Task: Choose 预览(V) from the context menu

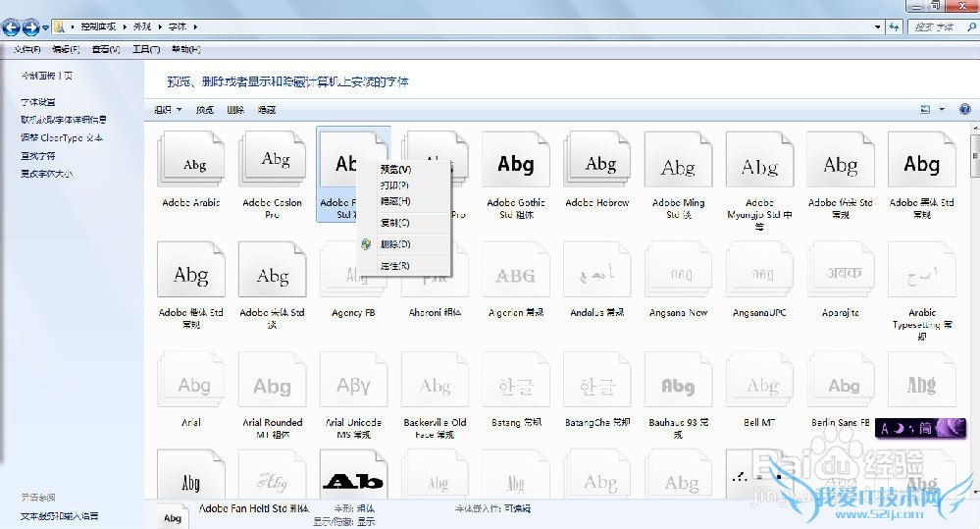Action: click(x=395, y=169)
